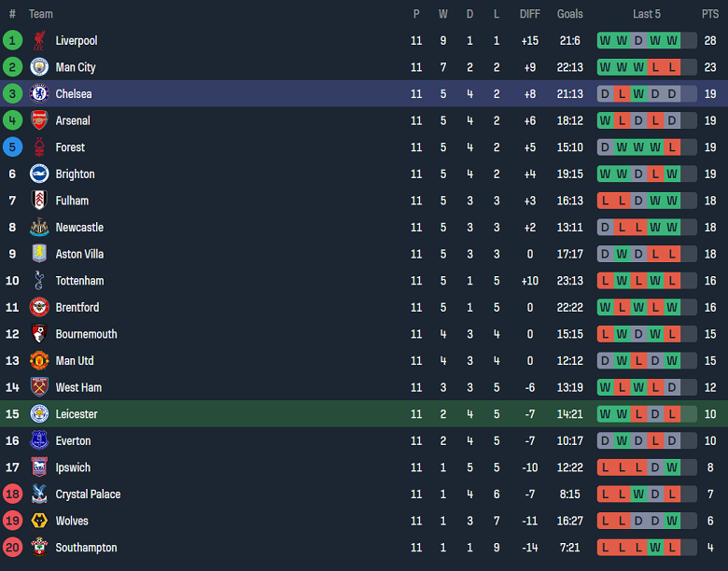
Task: Select the Arsenal badge icon
Action: point(39,120)
